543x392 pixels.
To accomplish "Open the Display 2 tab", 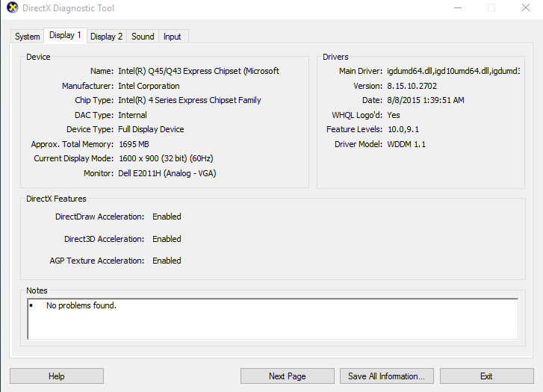I will point(106,37).
